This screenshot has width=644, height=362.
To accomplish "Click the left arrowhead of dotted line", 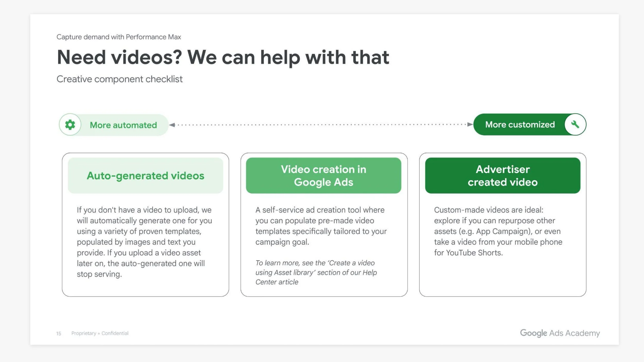I will pyautogui.click(x=172, y=125).
